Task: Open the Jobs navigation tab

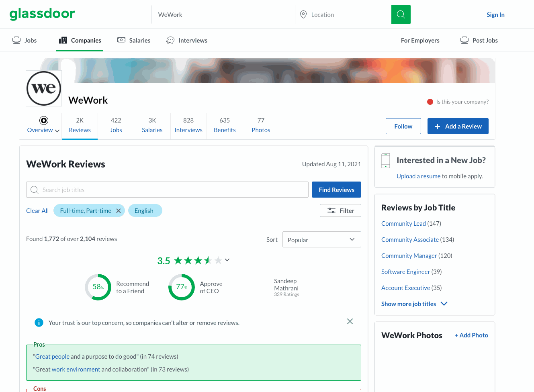Action: coord(25,40)
